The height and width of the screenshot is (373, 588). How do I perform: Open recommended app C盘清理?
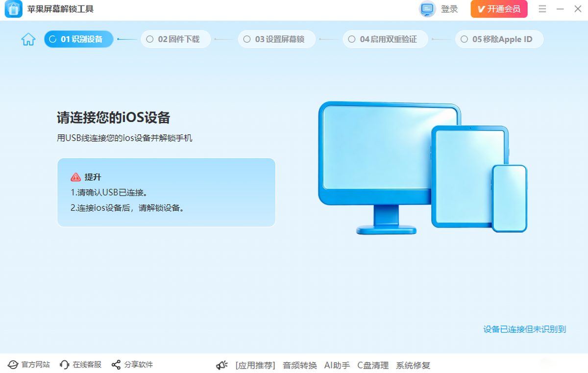[373, 366]
